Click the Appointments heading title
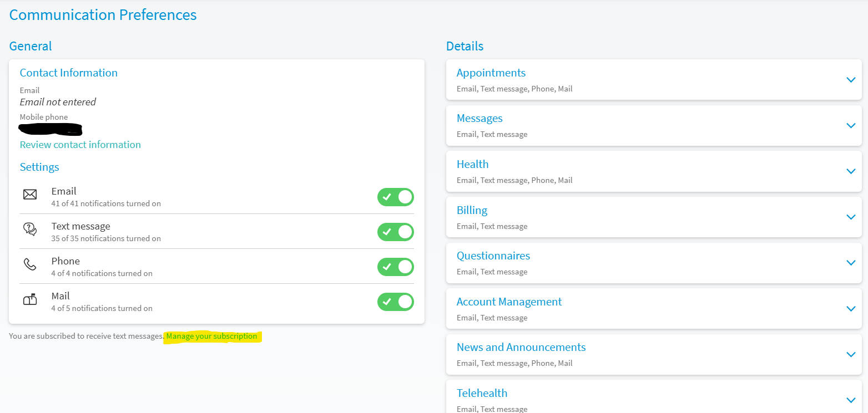868x413 pixels. tap(491, 73)
